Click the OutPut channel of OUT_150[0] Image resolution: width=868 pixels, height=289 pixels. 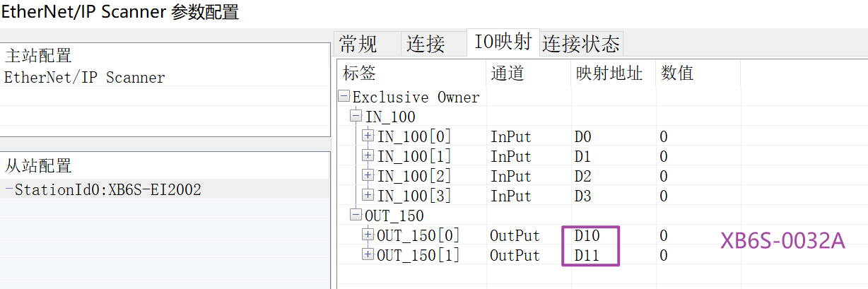click(x=515, y=236)
